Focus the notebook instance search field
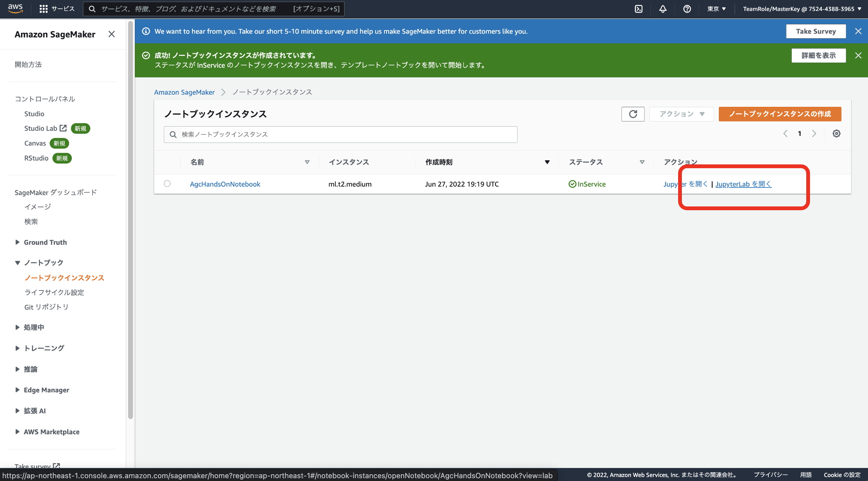 pyautogui.click(x=340, y=135)
